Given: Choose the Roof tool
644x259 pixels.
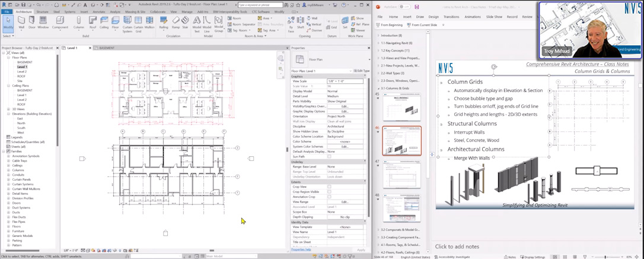Looking at the screenshot, I should click(x=93, y=23).
